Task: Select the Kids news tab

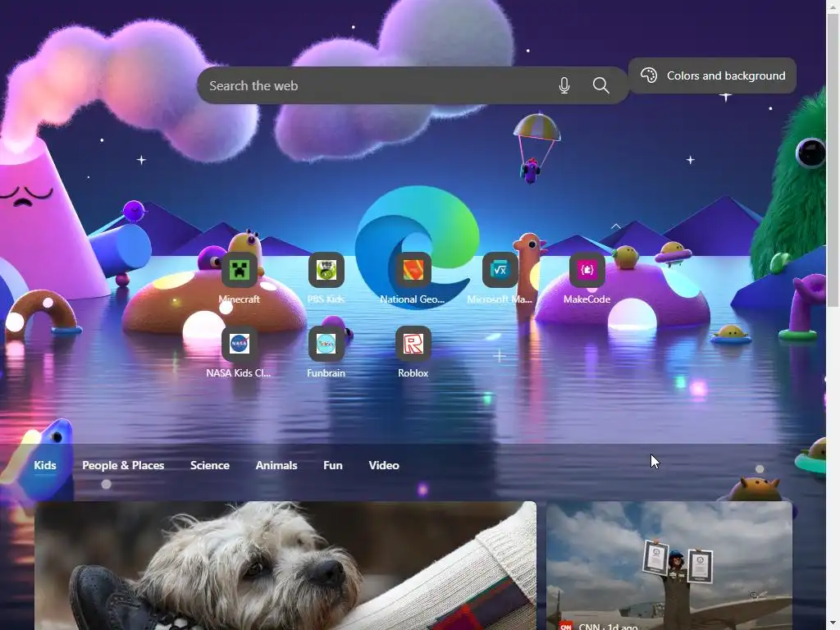Action: tap(45, 466)
